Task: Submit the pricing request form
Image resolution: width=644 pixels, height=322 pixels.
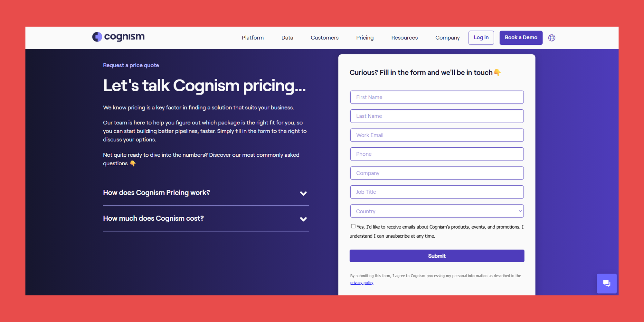Action: click(x=437, y=256)
